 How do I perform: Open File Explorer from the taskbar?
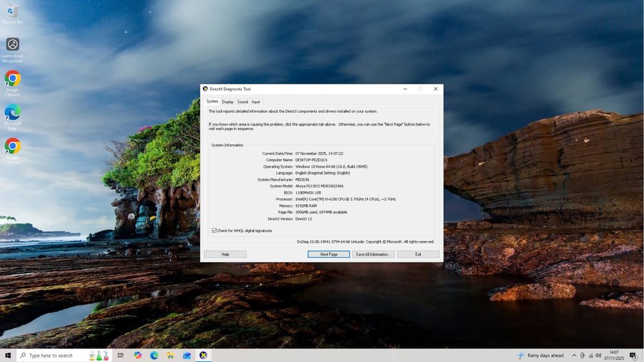pos(171,356)
